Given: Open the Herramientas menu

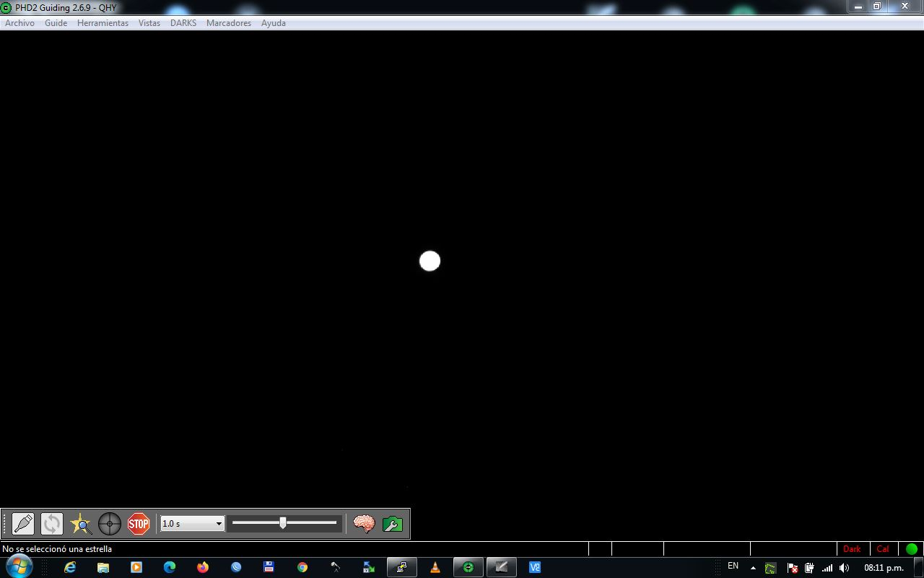Looking at the screenshot, I should click(x=103, y=23).
